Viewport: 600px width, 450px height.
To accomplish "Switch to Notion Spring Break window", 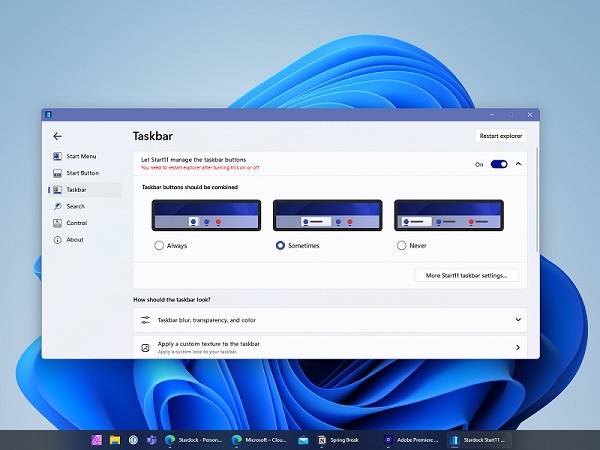I will [x=340, y=440].
